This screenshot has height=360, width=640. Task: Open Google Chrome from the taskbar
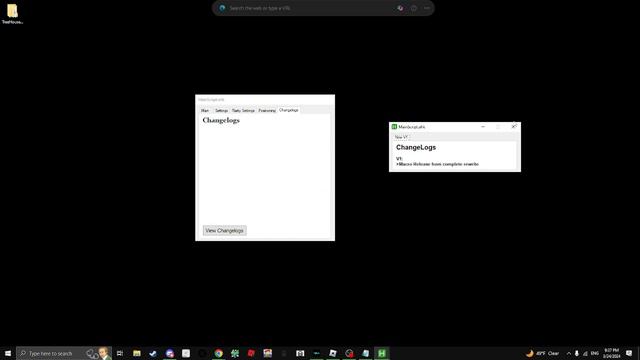coord(219,353)
